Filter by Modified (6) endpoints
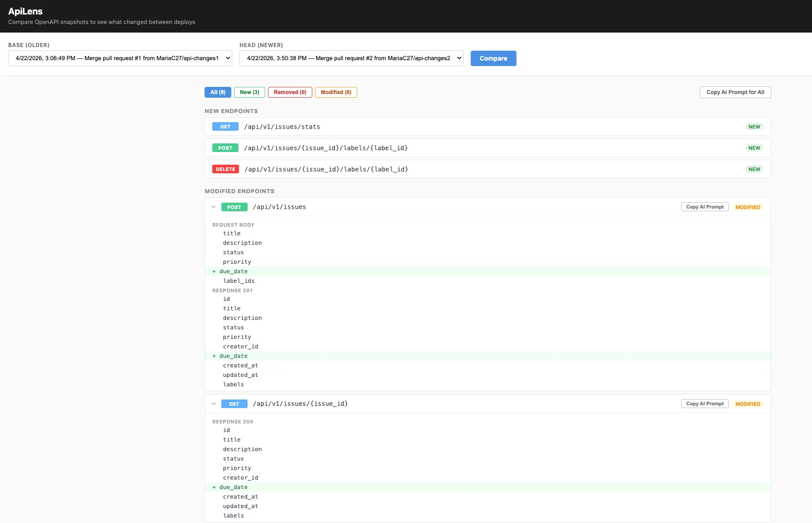This screenshot has width=812, height=523. pos(336,92)
